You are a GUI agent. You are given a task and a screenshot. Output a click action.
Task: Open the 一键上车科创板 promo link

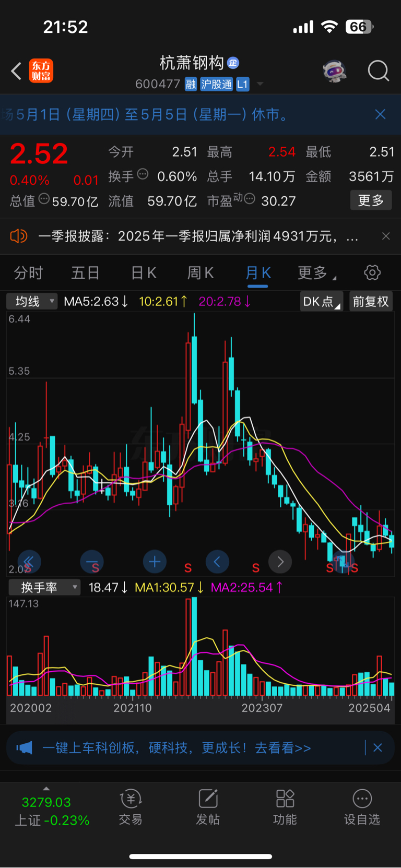pyautogui.click(x=176, y=748)
